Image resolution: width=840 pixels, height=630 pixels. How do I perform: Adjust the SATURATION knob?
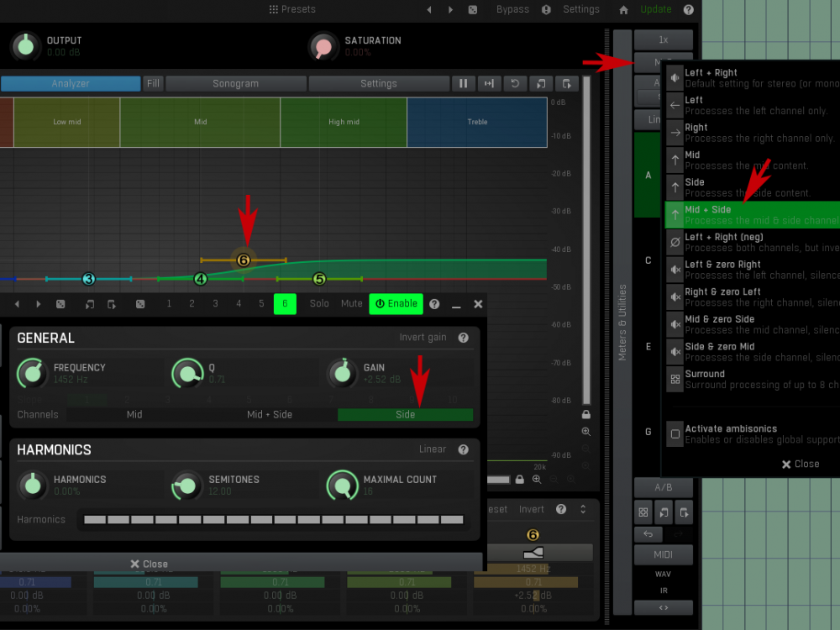point(323,46)
